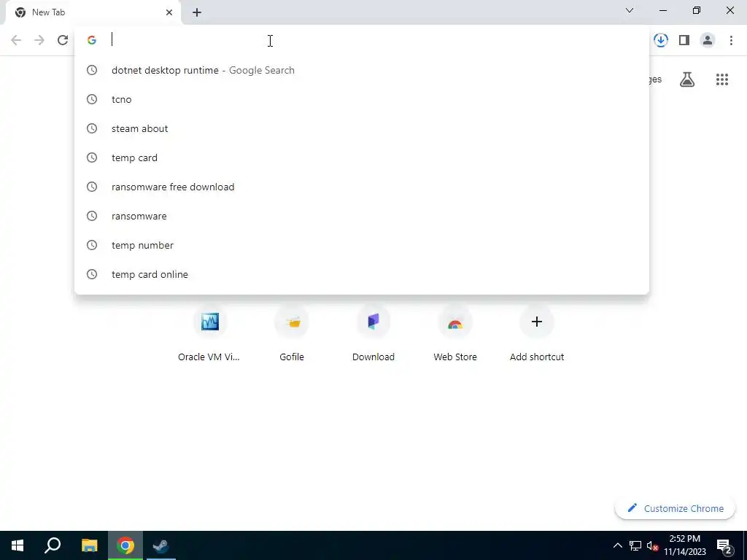Click the Customize Chrome button
The width and height of the screenshot is (747, 560).
pos(675,508)
